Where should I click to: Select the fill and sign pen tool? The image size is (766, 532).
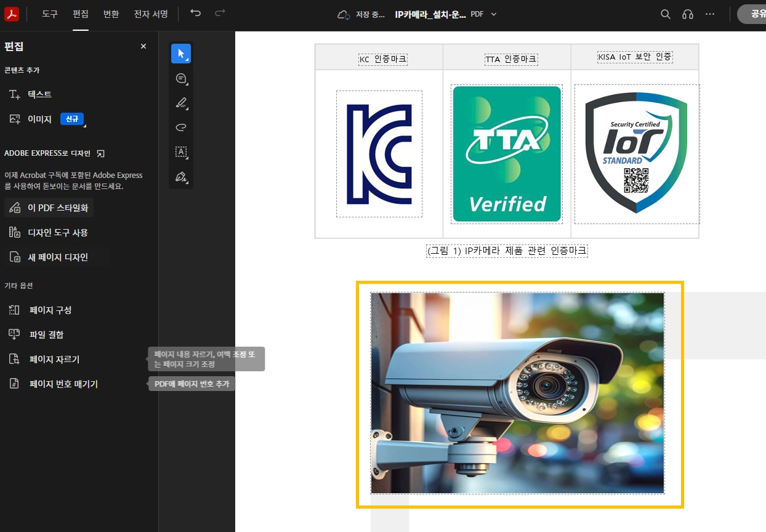pos(181,177)
